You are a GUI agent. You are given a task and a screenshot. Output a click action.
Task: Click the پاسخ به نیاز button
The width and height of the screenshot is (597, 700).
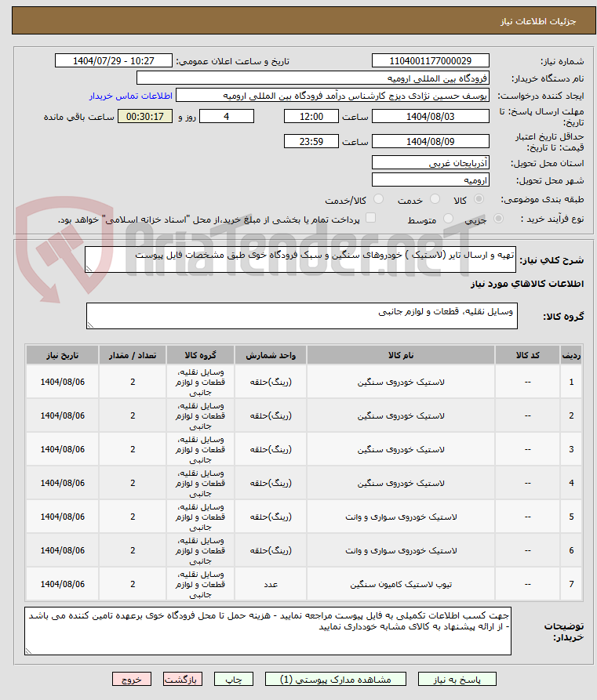click(x=457, y=679)
